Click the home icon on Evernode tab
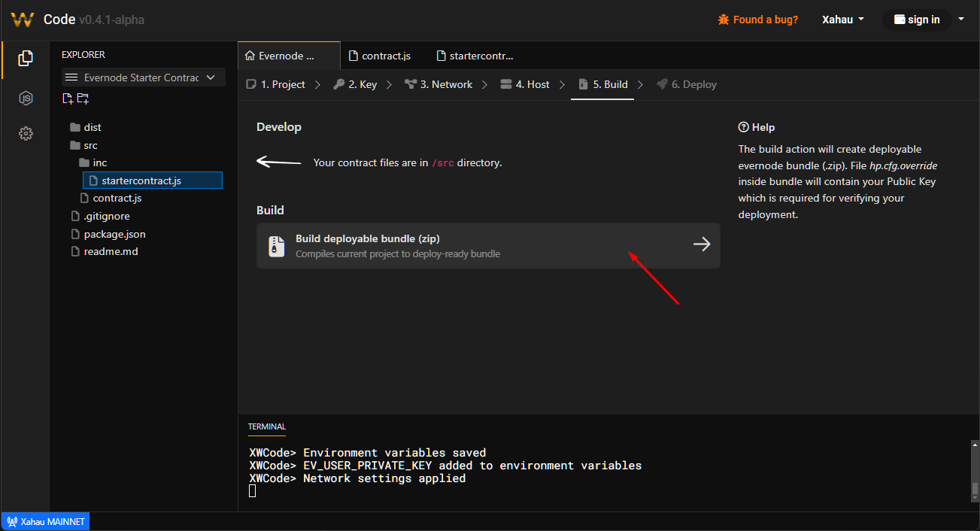This screenshot has width=980, height=531. tap(250, 56)
